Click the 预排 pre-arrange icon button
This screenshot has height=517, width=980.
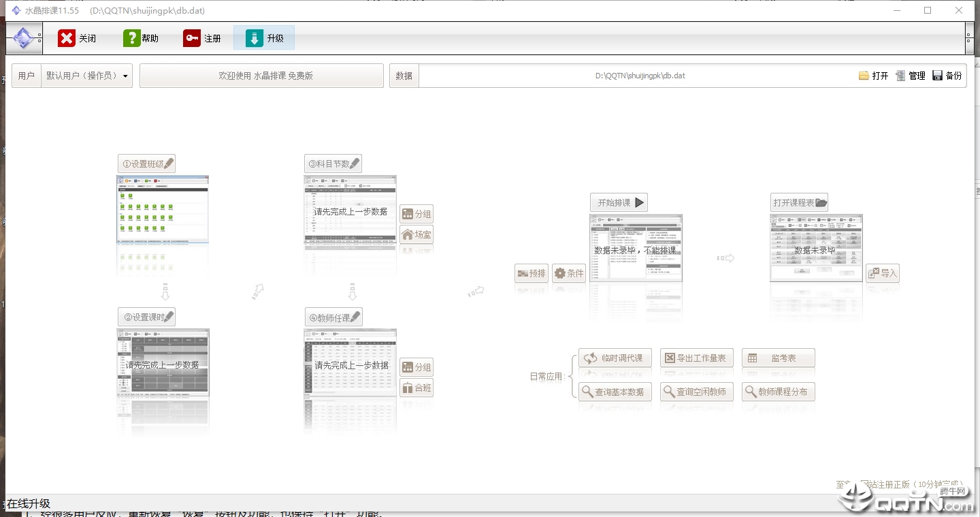(532, 273)
